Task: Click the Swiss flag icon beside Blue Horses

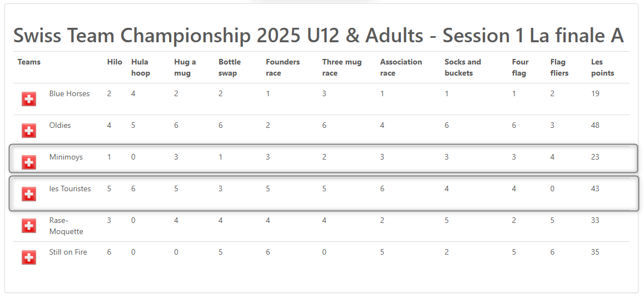Action: [x=29, y=99]
